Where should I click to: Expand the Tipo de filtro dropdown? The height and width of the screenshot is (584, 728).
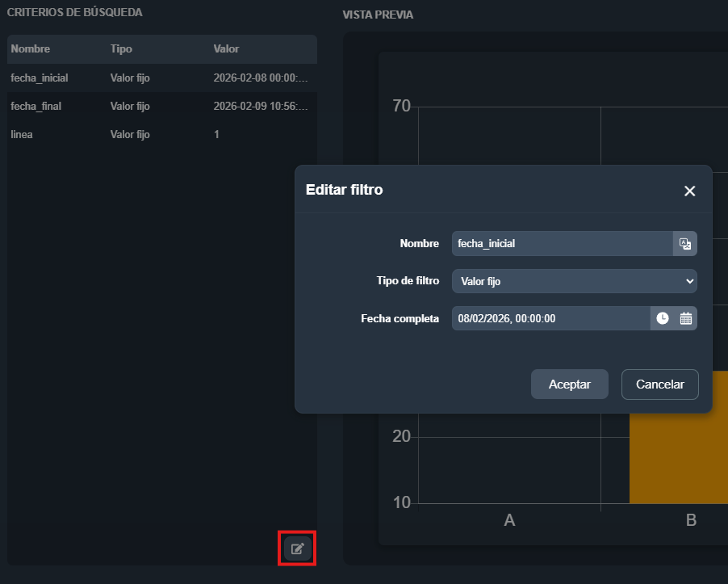[x=574, y=281]
